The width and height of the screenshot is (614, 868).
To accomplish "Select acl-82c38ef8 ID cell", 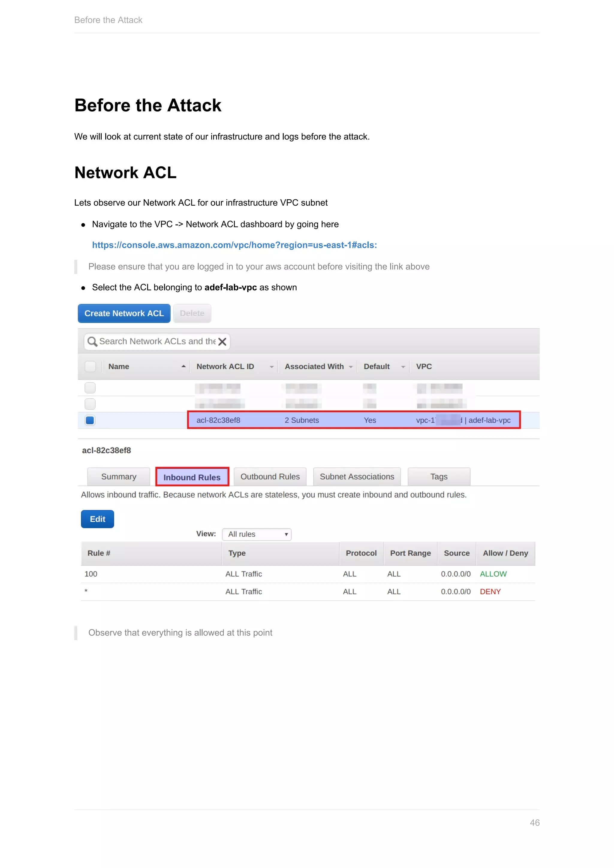I will 218,421.
